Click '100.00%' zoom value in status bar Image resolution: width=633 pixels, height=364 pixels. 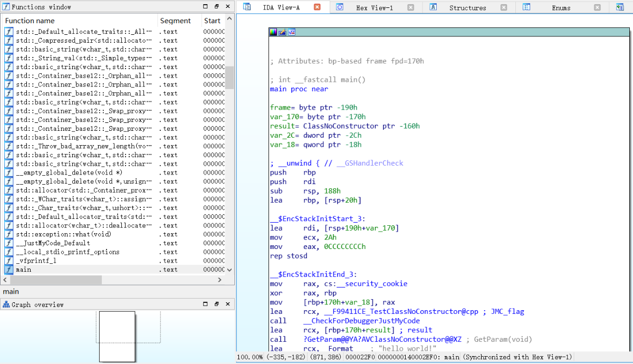250,357
